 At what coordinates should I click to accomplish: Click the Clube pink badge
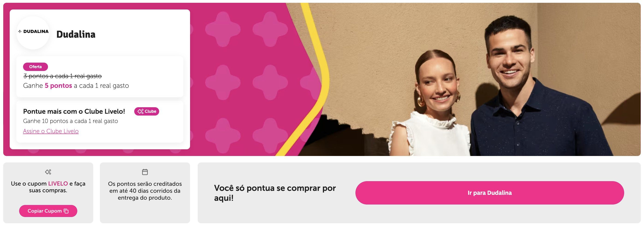click(x=146, y=111)
